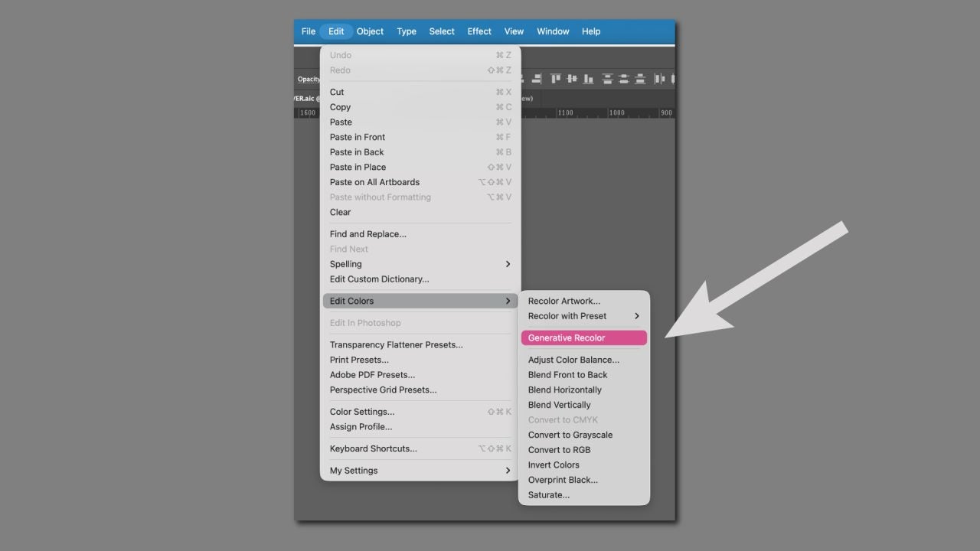980x551 pixels.
Task: Open the Object menu
Action: (370, 31)
